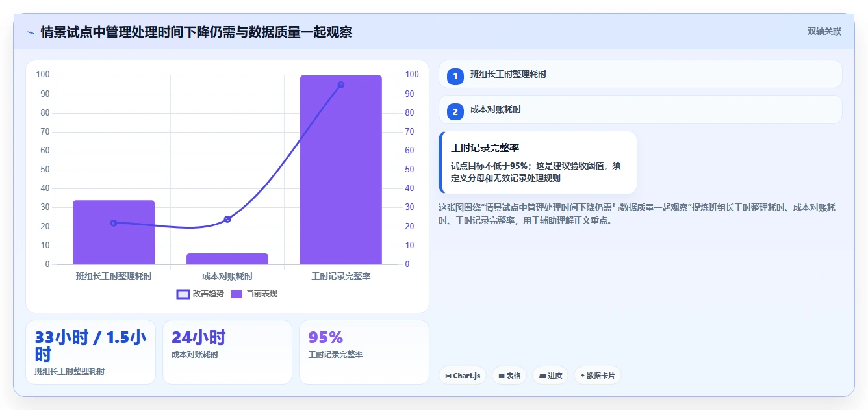Click the right y-axis value 50

coord(410,170)
